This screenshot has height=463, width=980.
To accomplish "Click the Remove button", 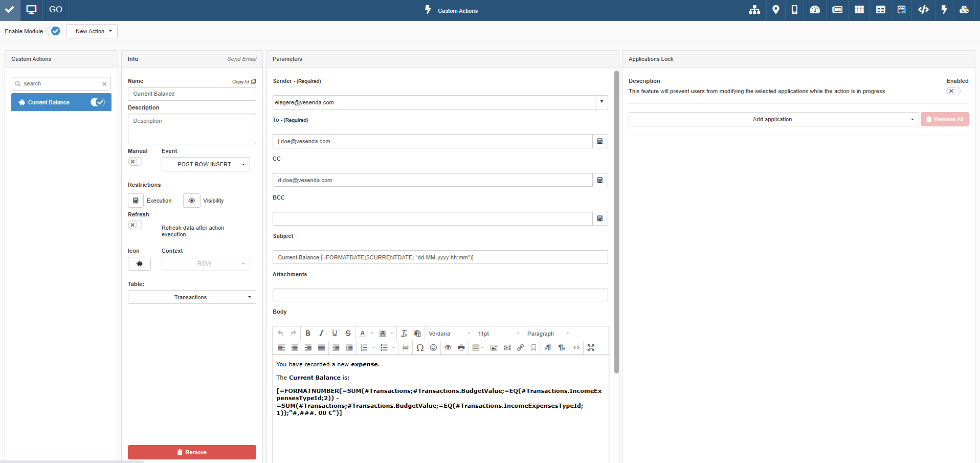I will pos(192,452).
